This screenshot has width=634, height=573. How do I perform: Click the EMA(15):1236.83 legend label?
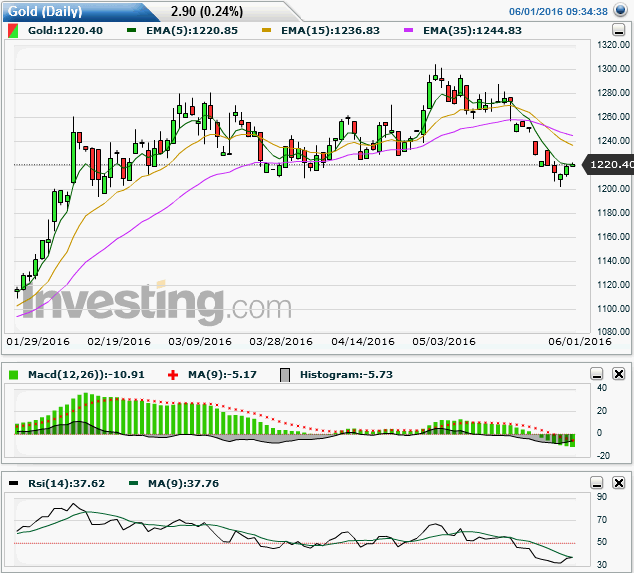point(331,31)
